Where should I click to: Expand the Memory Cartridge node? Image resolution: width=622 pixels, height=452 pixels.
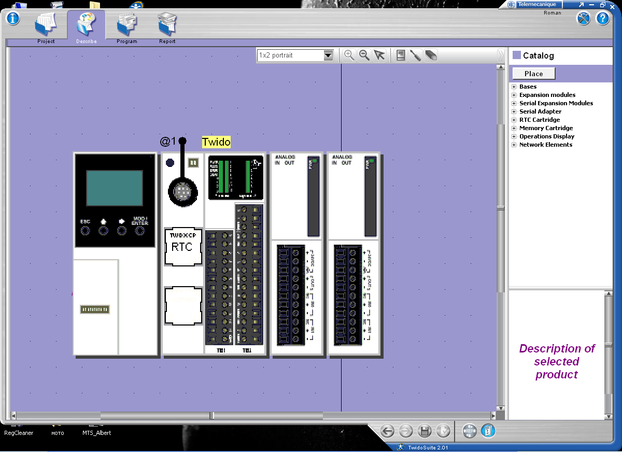[x=514, y=128]
